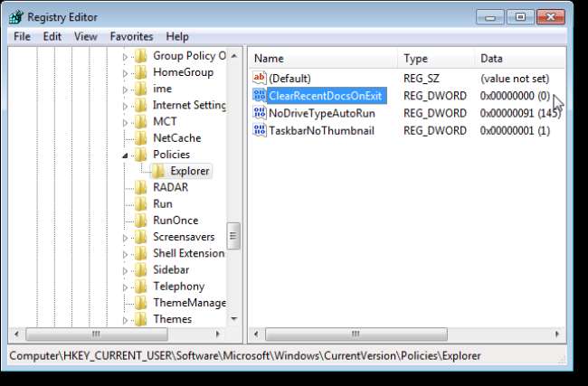The height and width of the screenshot is (386, 588).
Task: Click the RunOnce folder icon
Action: 140,221
